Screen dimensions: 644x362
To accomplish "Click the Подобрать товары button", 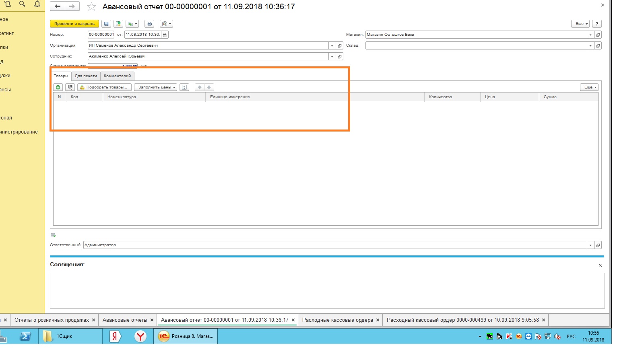I will tap(104, 87).
